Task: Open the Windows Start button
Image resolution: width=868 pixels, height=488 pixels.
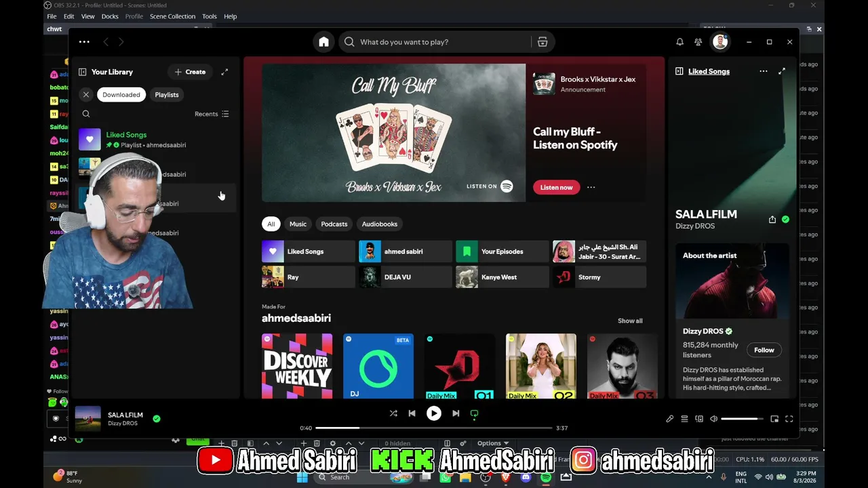Action: [x=302, y=477]
